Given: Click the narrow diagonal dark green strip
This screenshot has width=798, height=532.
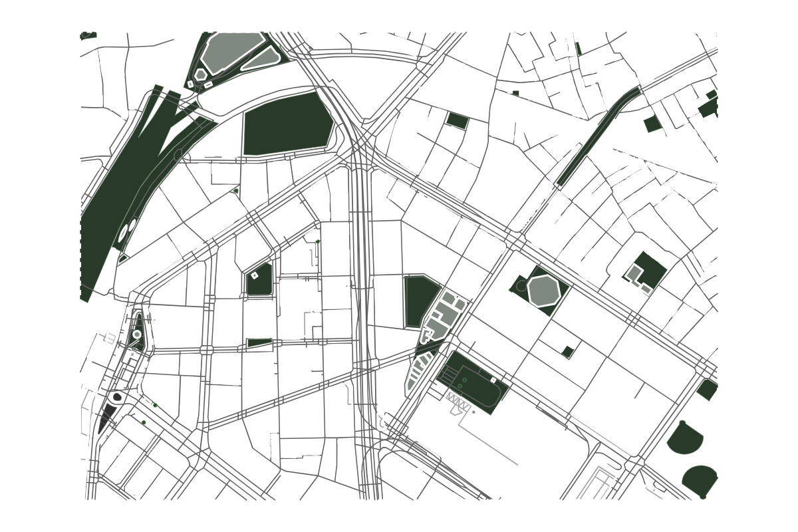Looking at the screenshot, I should tap(598, 136).
